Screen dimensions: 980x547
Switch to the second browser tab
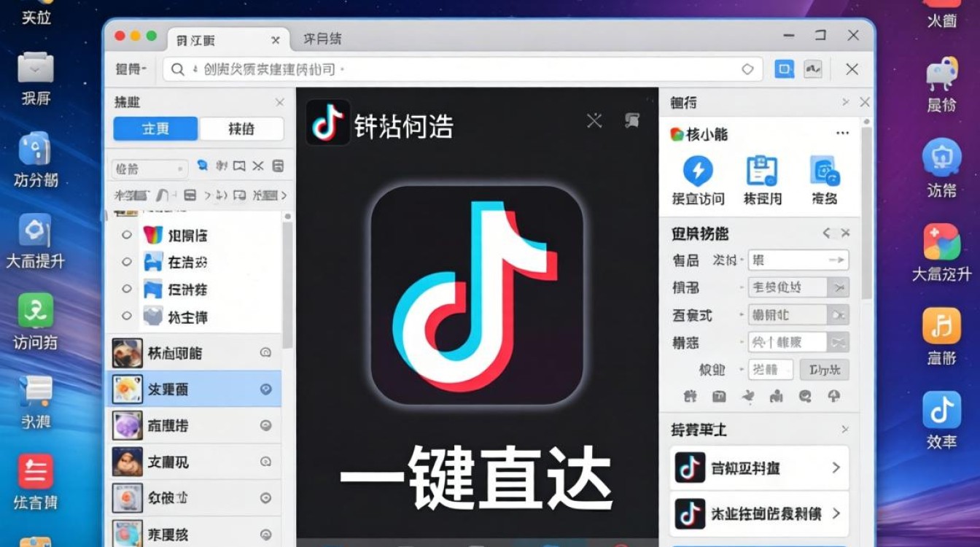click(x=324, y=39)
